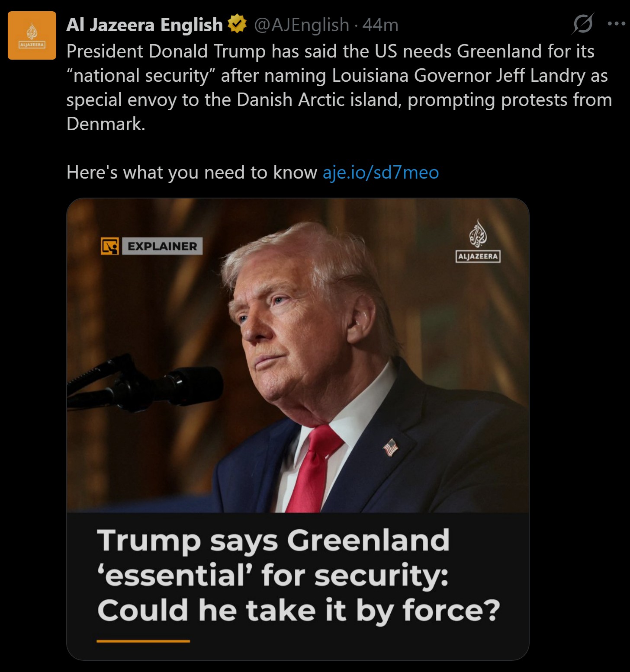
Task: Click the red tie in the photo
Action: (314, 468)
